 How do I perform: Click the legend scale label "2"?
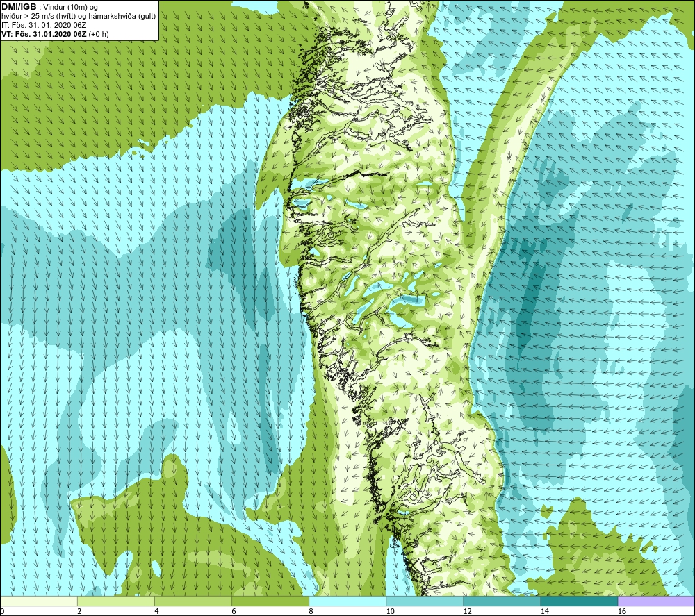coord(79,611)
